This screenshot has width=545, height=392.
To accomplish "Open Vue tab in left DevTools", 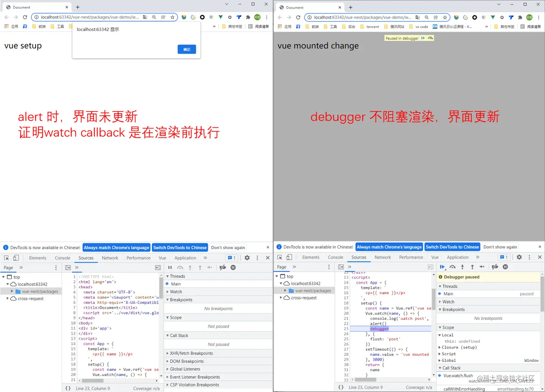I will [x=163, y=258].
